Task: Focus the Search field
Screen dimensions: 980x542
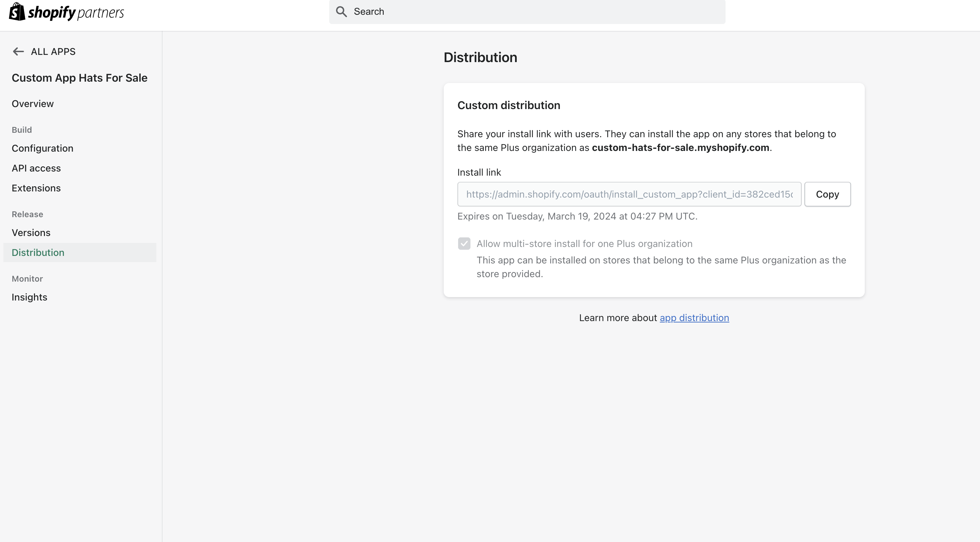Action: point(527,12)
